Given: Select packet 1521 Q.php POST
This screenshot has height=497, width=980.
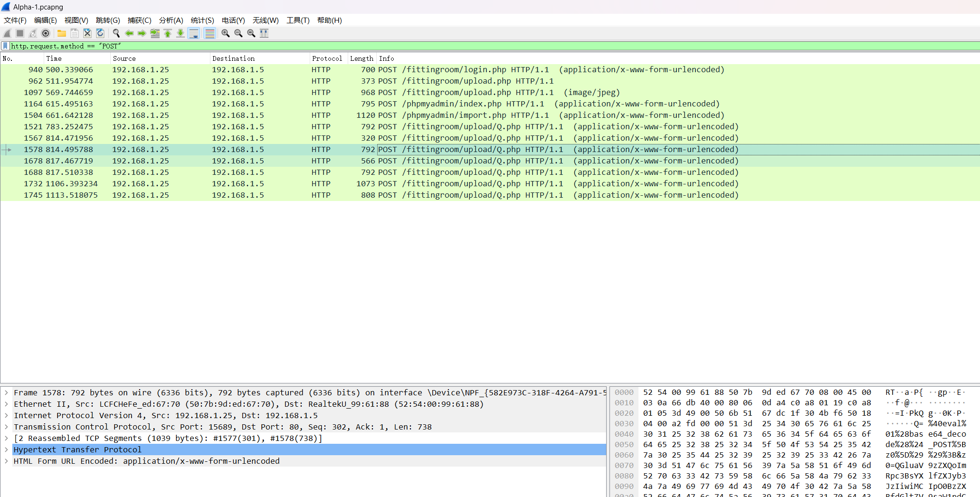Looking at the screenshot, I should pyautogui.click(x=490, y=126).
